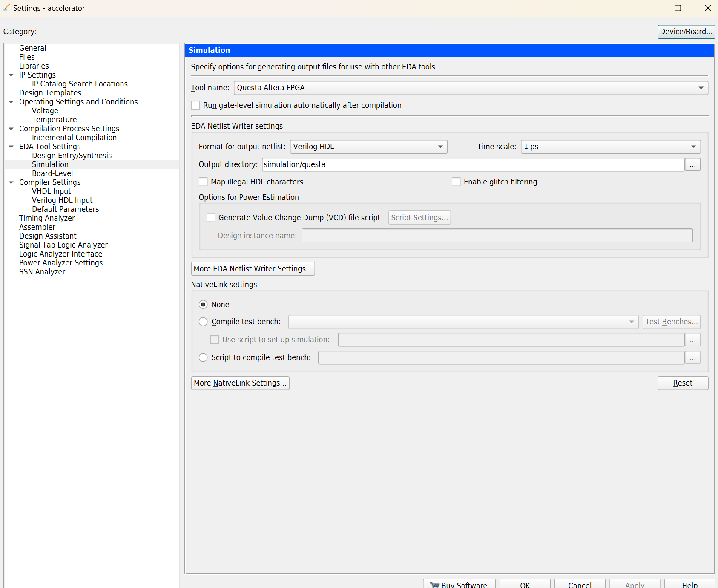Open the Help button

click(689, 584)
